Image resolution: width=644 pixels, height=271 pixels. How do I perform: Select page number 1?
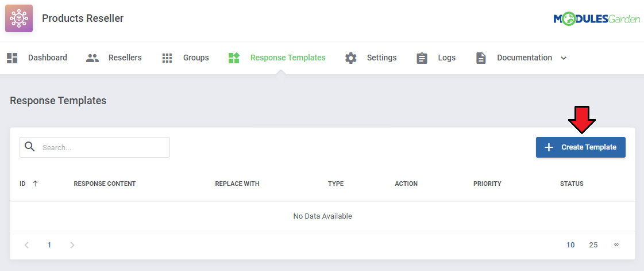(x=49, y=245)
